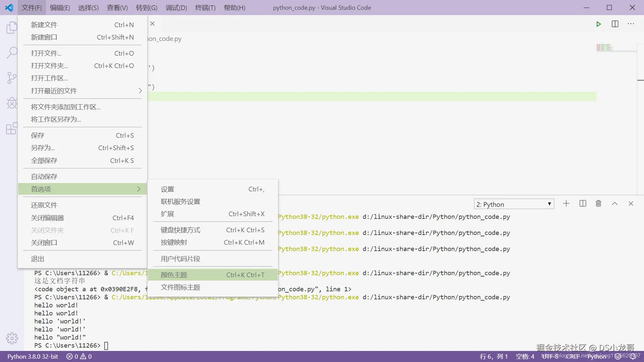Toggle 自动保存 auto save option
Image resolution: width=644 pixels, height=362 pixels.
44,177
